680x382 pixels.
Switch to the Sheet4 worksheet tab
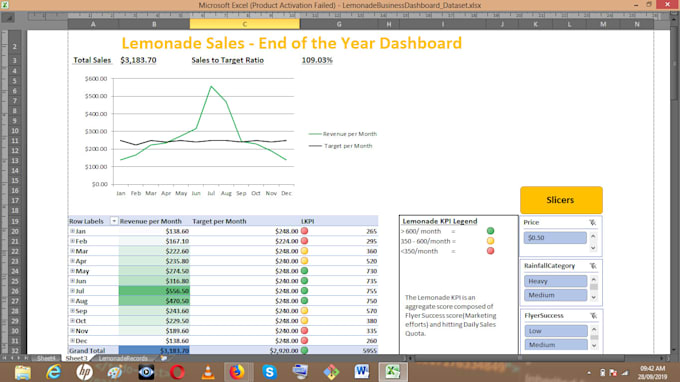click(x=46, y=358)
